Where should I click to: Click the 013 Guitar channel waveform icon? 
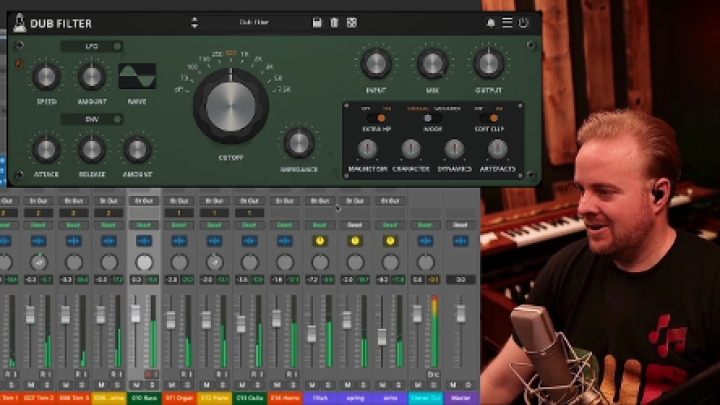click(x=249, y=241)
